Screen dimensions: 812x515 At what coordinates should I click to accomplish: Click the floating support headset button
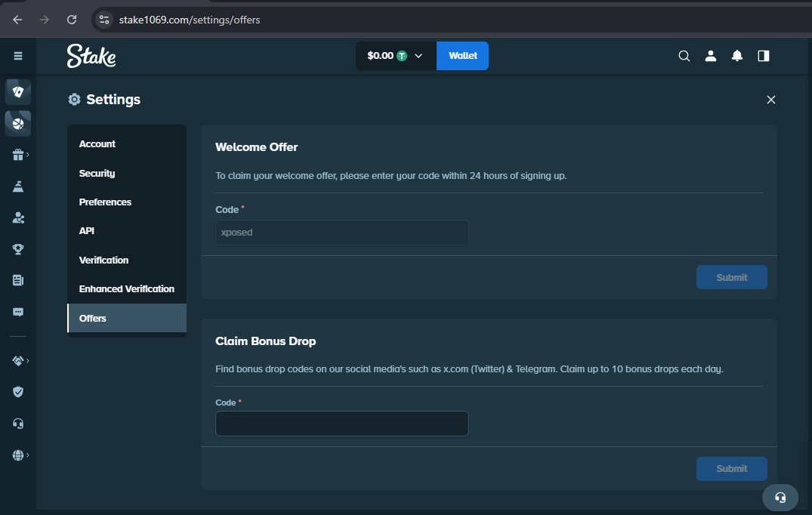pos(780,498)
